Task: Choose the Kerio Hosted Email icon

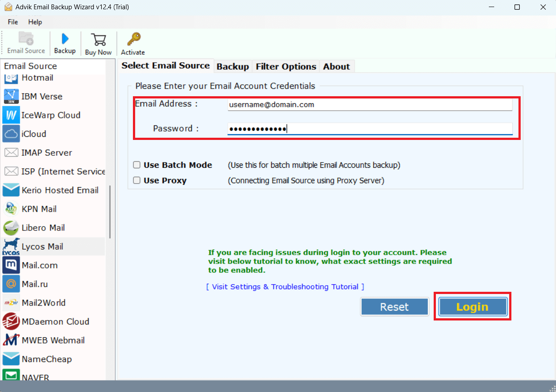Action: 11,190
